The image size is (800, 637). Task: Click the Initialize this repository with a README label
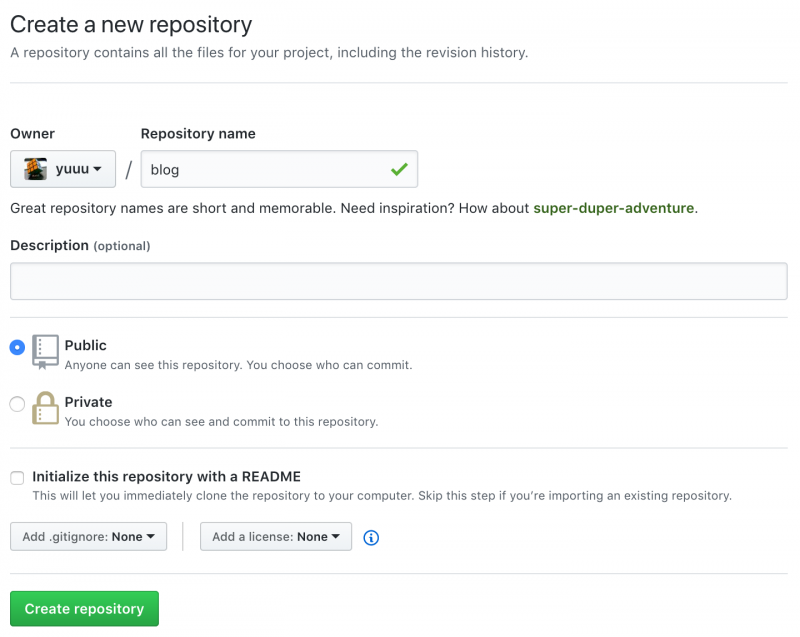166,477
